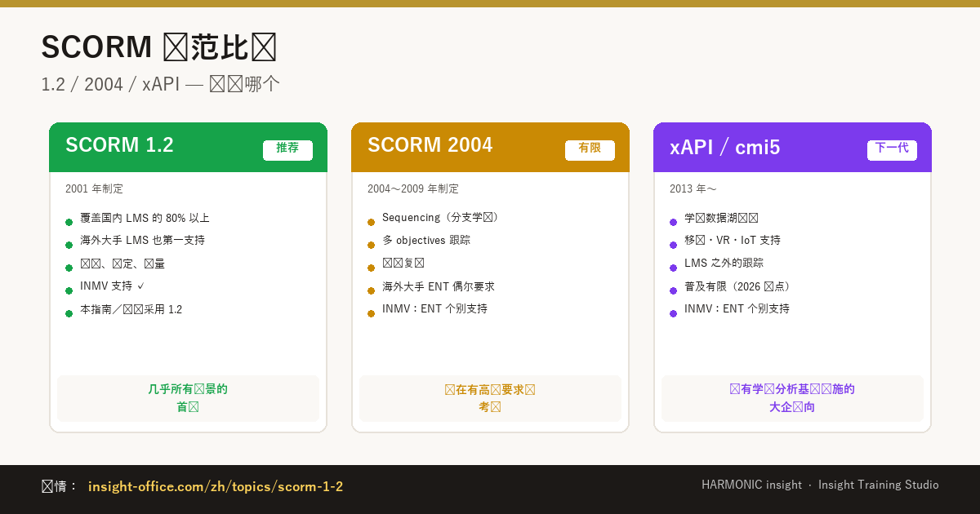
Task: Click the orange footer note in SCORM 2004 card
Action: pyautogui.click(x=490, y=398)
